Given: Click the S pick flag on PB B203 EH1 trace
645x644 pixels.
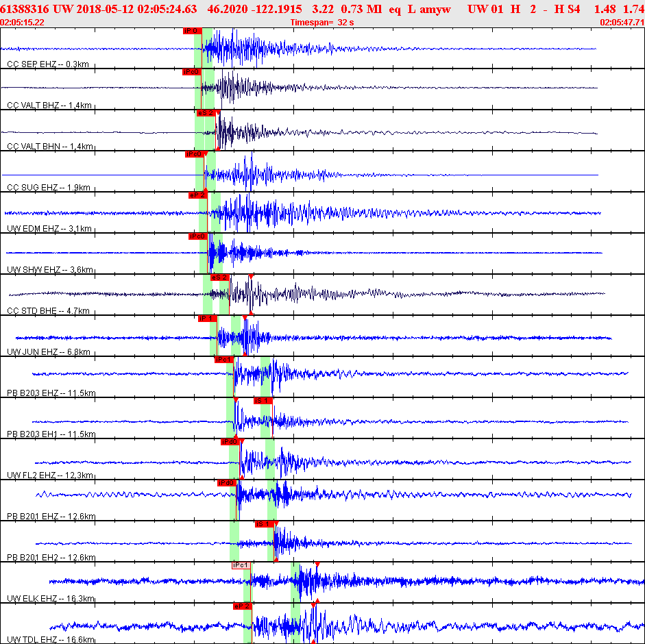Looking at the screenshot, I should point(263,401).
